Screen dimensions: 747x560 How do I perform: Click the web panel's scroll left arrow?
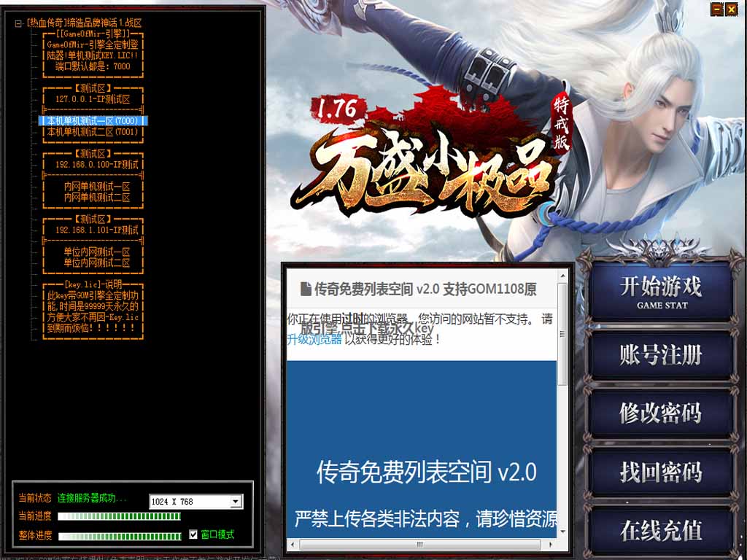click(293, 544)
